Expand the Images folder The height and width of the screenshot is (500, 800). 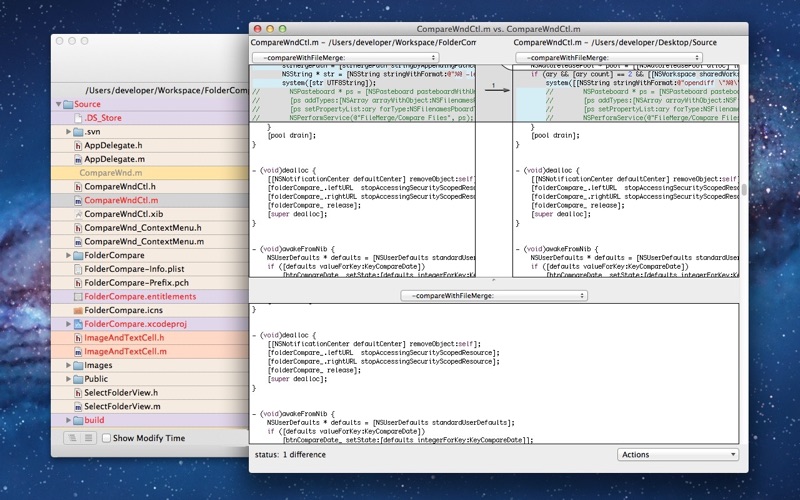click(x=68, y=365)
